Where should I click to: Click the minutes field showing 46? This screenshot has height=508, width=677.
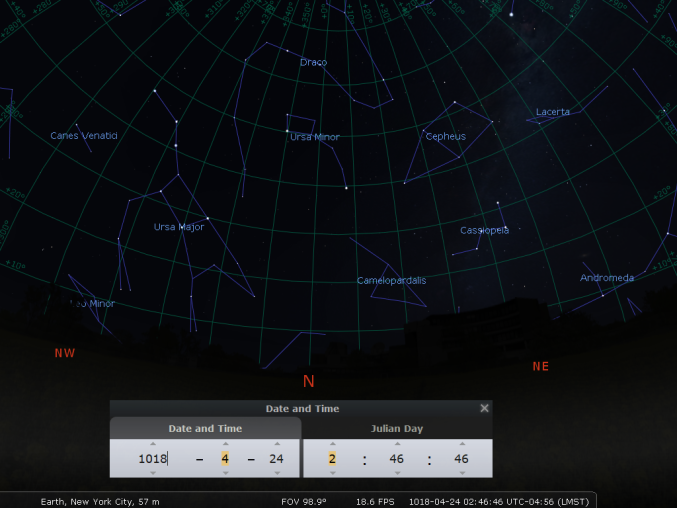(396, 458)
